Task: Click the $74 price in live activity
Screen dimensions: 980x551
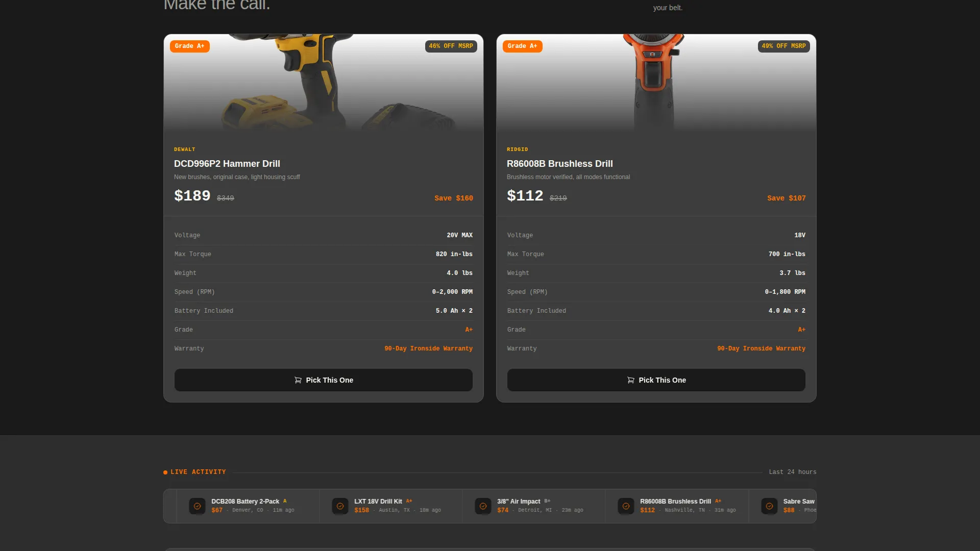Action: (x=503, y=510)
